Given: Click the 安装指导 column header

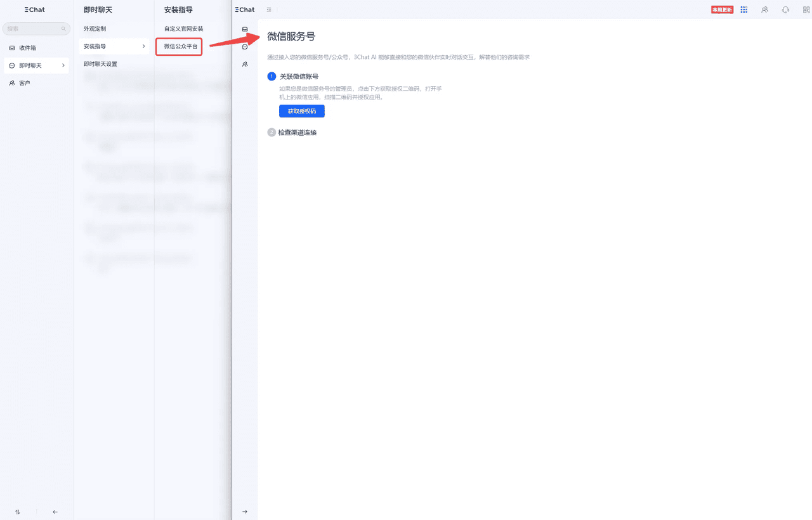Looking at the screenshot, I should click(x=178, y=10).
